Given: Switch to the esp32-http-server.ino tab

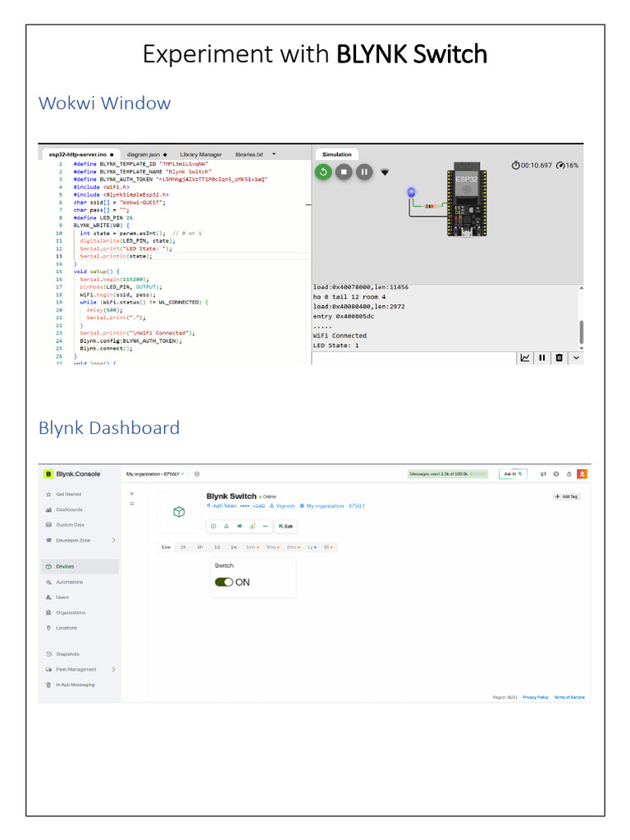Looking at the screenshot, I should [80, 154].
